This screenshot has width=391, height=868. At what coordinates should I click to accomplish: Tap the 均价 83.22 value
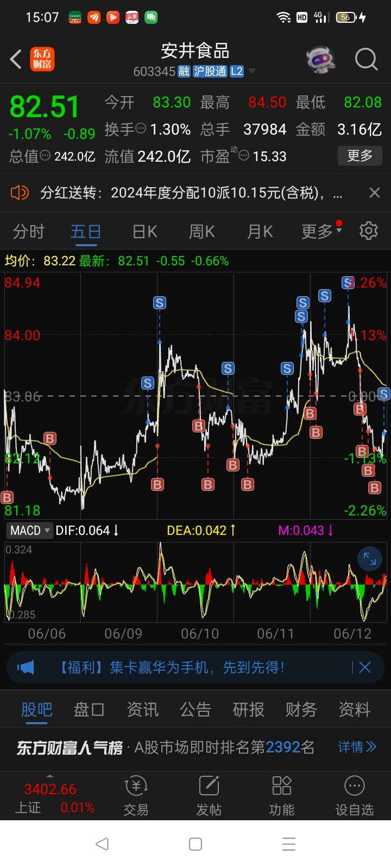pyautogui.click(x=40, y=261)
